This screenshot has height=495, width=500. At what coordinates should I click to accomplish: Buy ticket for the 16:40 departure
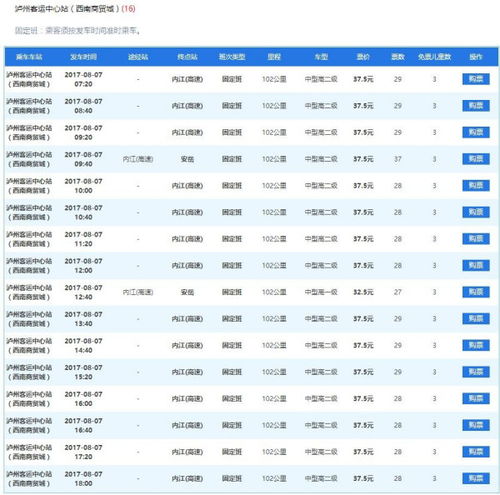coord(476,425)
